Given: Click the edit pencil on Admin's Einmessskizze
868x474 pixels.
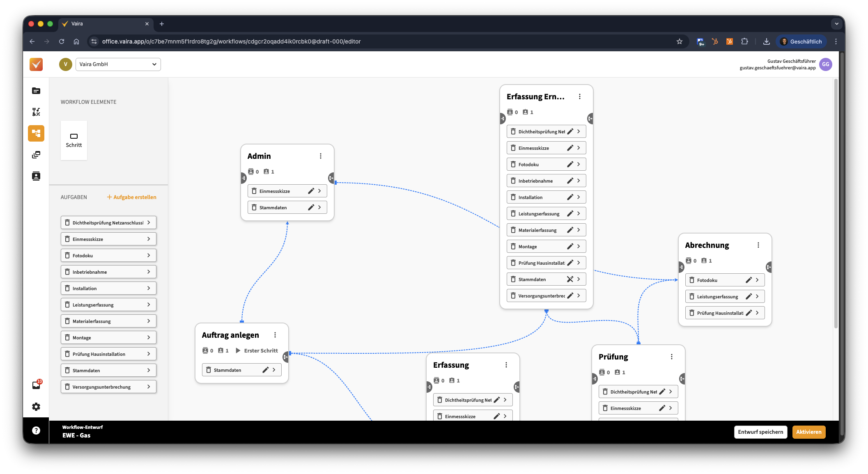Looking at the screenshot, I should [x=311, y=191].
